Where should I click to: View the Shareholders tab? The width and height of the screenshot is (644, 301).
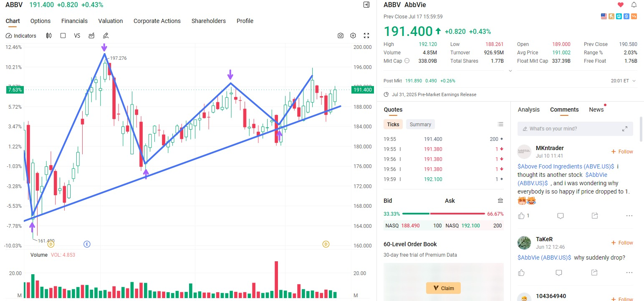coord(209,21)
